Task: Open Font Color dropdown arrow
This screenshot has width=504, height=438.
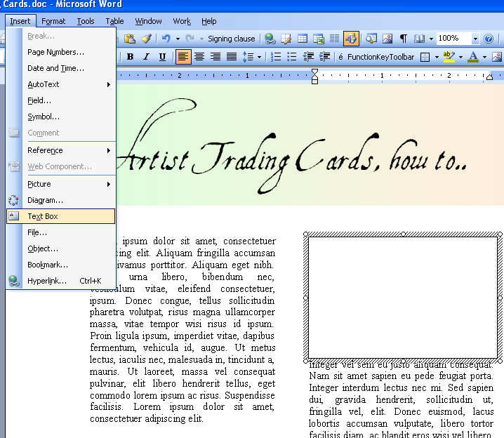Action: pyautogui.click(x=485, y=58)
